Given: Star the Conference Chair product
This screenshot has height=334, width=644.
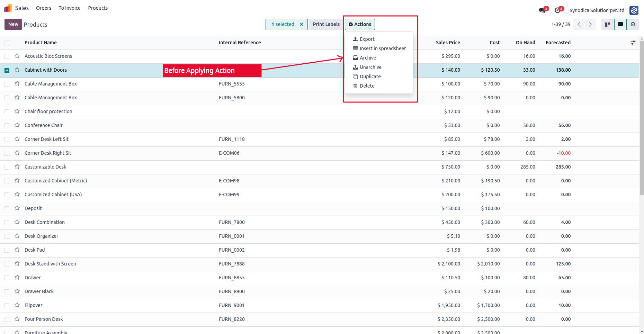Looking at the screenshot, I should (17, 125).
